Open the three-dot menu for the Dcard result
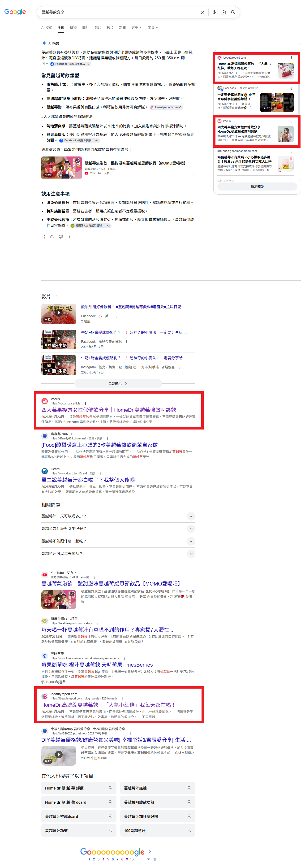The image size is (305, 868). [x=100, y=473]
